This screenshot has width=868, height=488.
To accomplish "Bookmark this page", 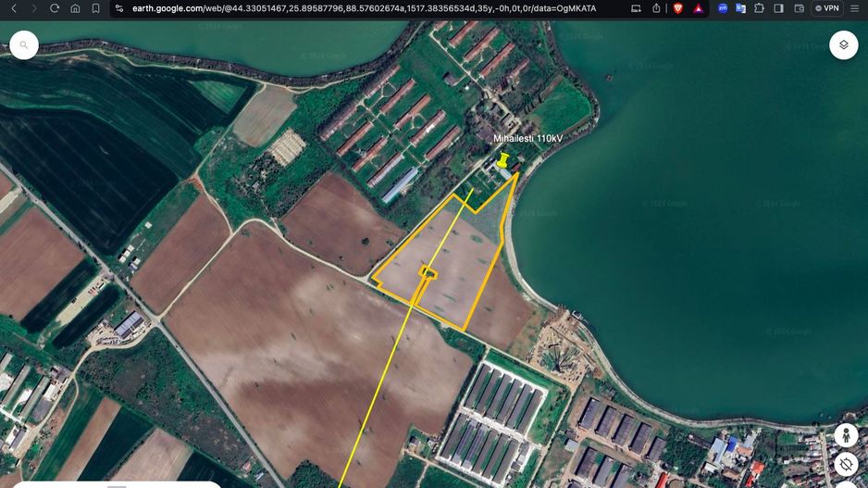I will 96,8.
